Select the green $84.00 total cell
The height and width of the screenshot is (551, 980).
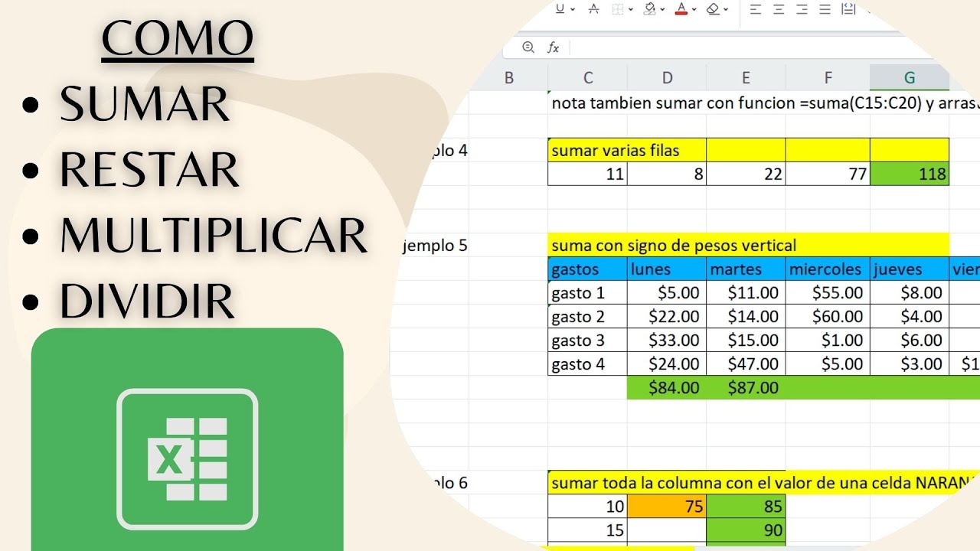coord(667,387)
